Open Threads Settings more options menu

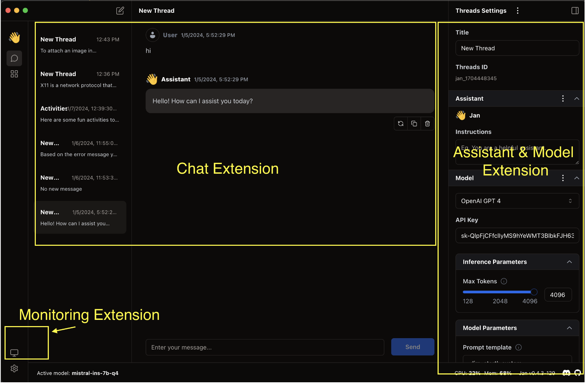517,11
